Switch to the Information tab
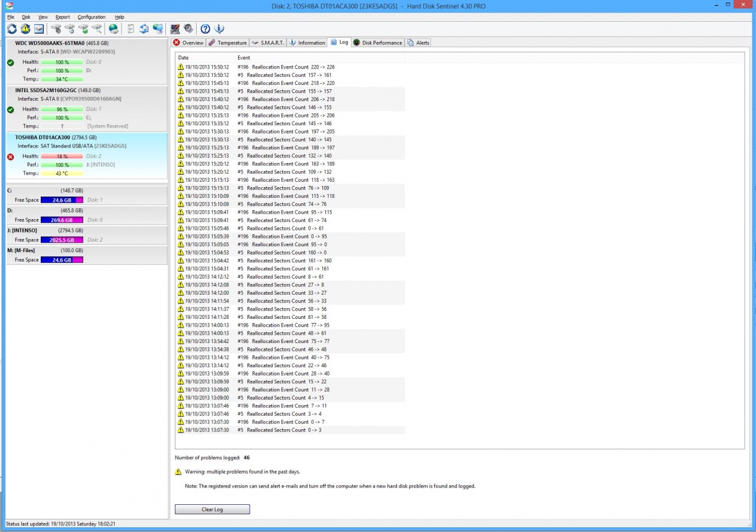The width and height of the screenshot is (756, 532). (x=307, y=43)
